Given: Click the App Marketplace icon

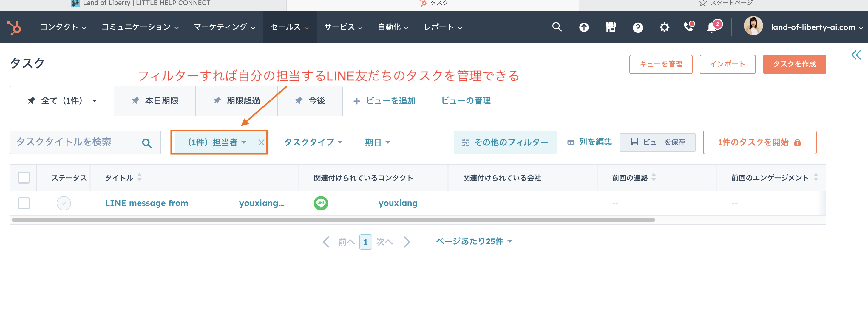Looking at the screenshot, I should [x=611, y=27].
